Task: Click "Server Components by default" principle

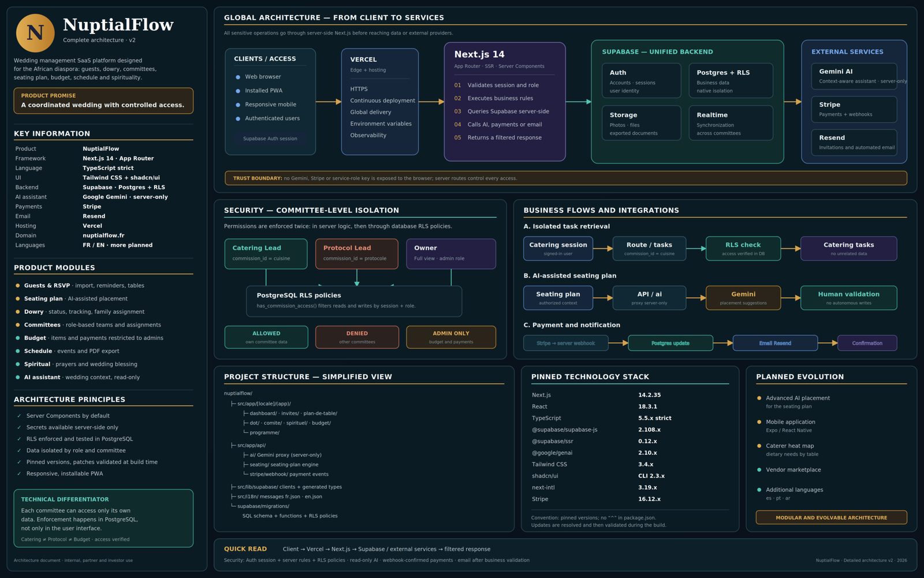Action: coord(64,416)
